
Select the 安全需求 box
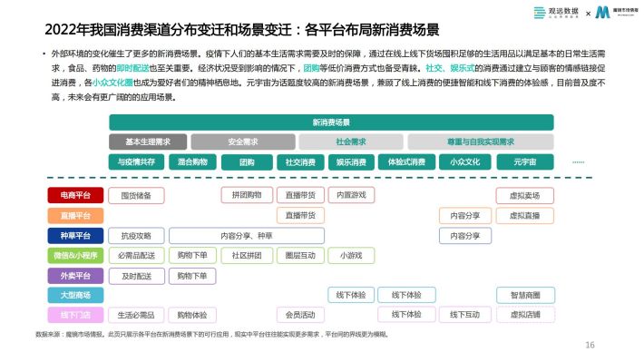243,142
